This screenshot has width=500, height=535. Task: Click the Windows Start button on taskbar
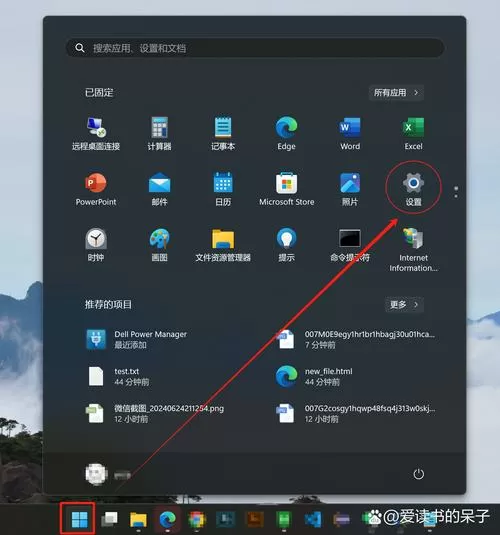click(80, 519)
